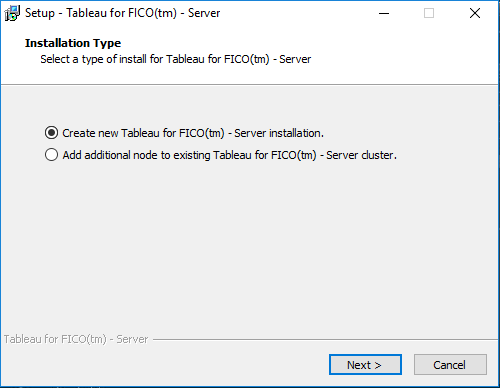Image resolution: width=500 pixels, height=388 pixels.
Task: Select the 'Create new Tableau for FICO(tm)' radio button
Action: tap(184, 133)
